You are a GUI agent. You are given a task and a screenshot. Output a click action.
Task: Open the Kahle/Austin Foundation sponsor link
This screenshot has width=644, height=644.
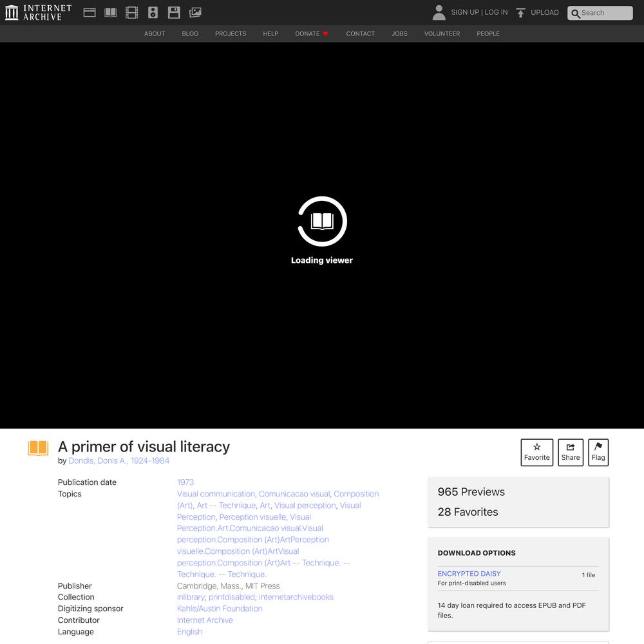click(220, 609)
